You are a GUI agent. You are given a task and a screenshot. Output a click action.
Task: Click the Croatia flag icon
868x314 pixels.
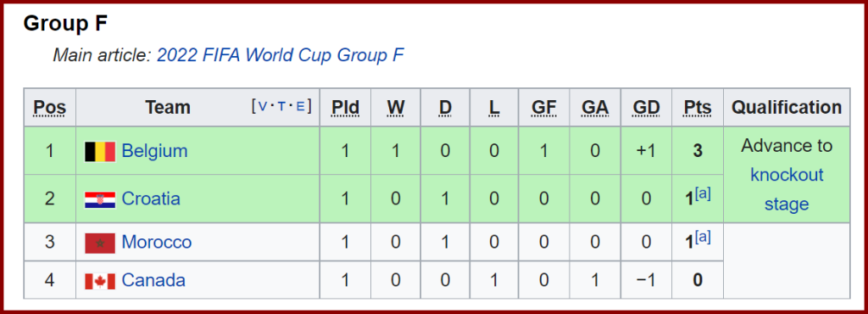[100, 199]
